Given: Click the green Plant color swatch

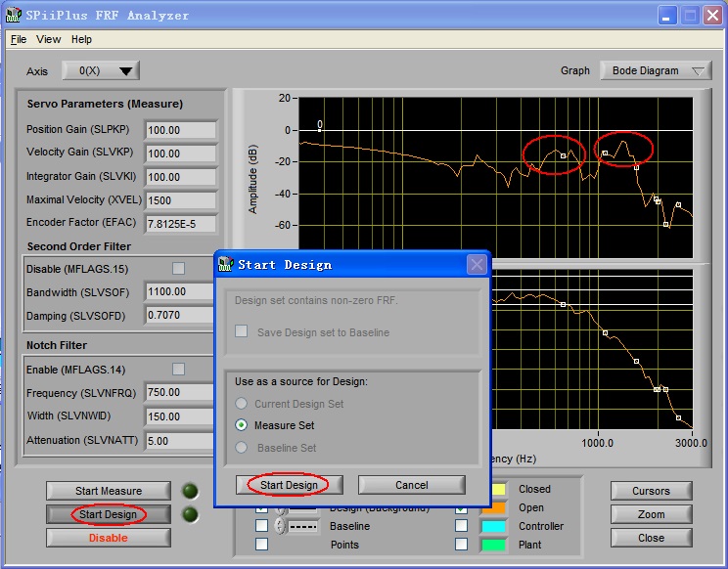Looking at the screenshot, I should tap(494, 545).
